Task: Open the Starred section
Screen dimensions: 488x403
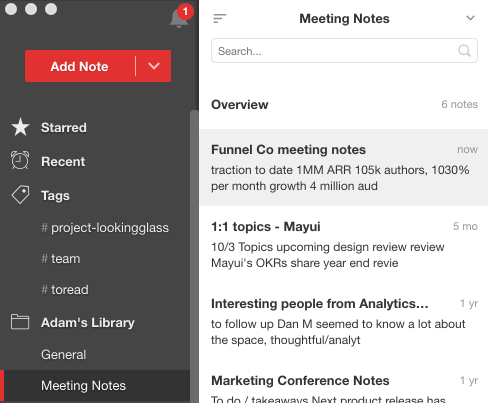Action: 64,127
